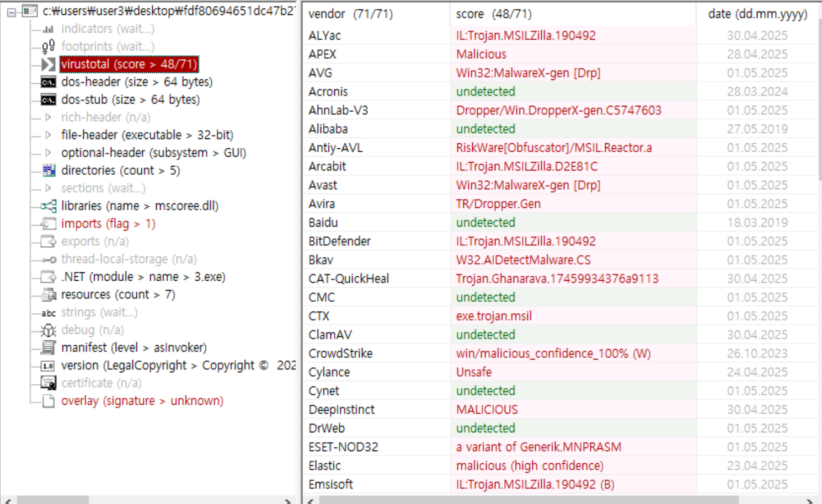Click Antiy-AVL RiskWare detection result
This screenshot has height=504, width=822.
[554, 148]
